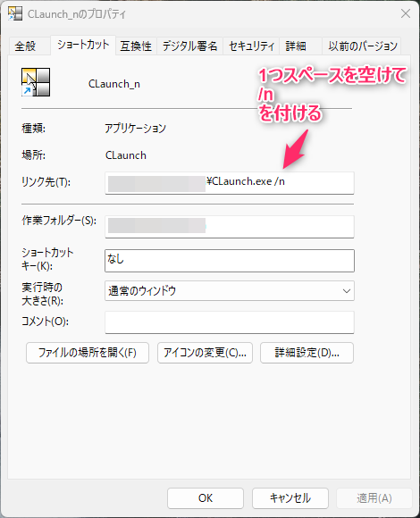Open アイコンの変更 dialog
Viewport: 420px width, 518px height.
pos(205,353)
